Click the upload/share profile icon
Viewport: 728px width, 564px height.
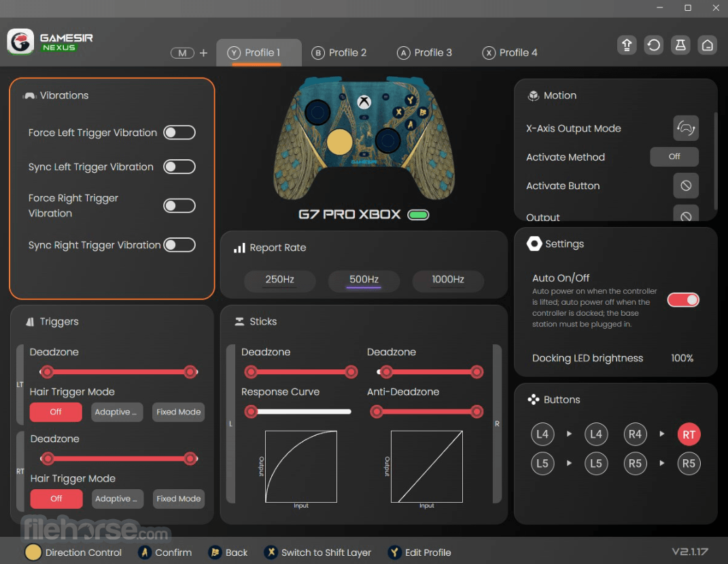pos(627,45)
